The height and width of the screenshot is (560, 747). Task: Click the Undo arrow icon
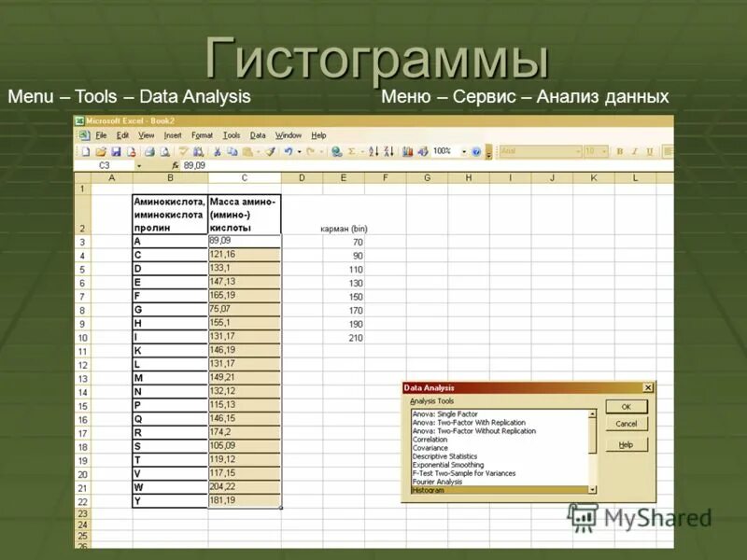(289, 149)
